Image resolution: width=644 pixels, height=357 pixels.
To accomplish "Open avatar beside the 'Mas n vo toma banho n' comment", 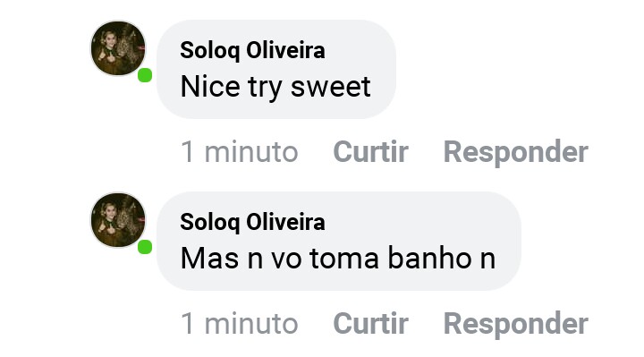I will (x=118, y=220).
